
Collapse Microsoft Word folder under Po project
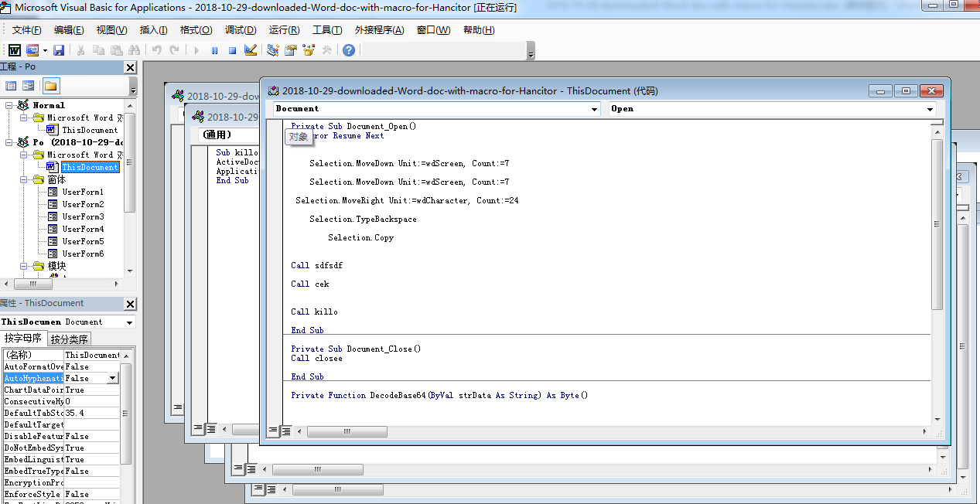pyautogui.click(x=23, y=155)
